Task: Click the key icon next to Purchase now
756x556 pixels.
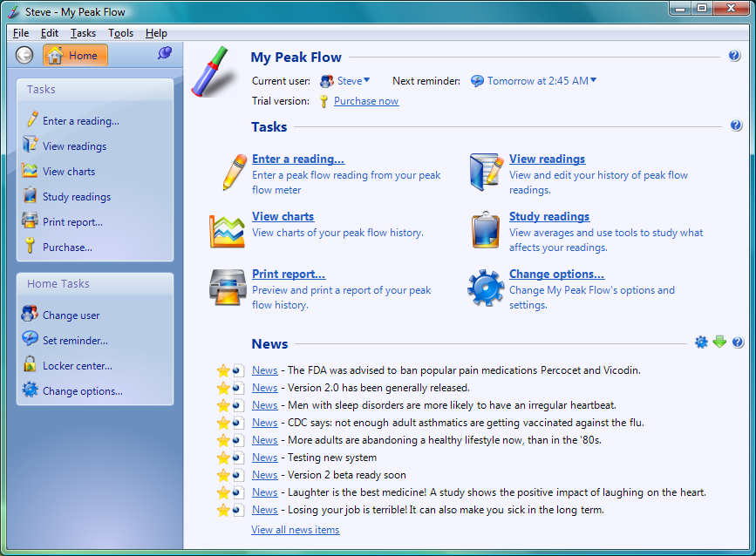Action: point(324,101)
